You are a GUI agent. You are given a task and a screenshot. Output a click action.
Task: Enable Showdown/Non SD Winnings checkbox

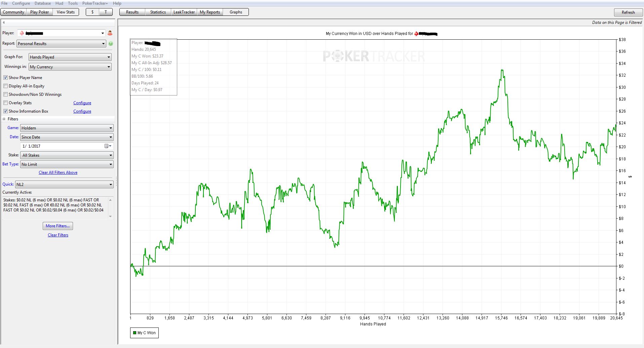click(5, 94)
